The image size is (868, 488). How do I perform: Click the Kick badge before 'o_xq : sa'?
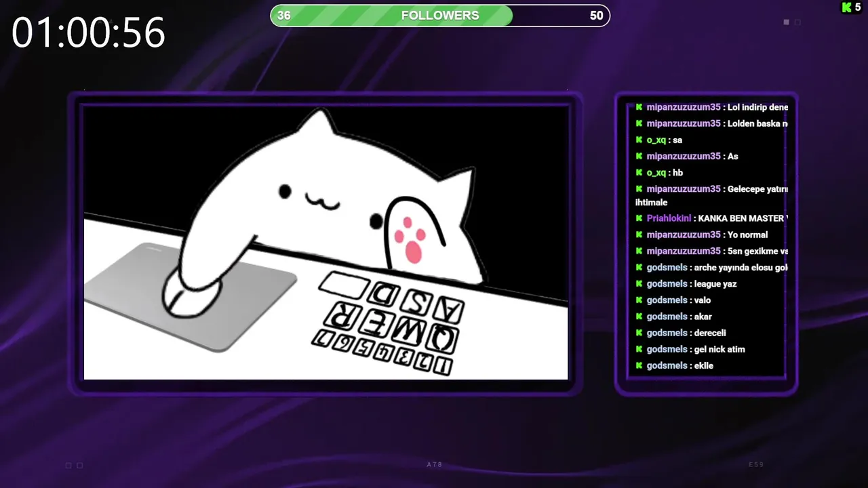(x=639, y=140)
